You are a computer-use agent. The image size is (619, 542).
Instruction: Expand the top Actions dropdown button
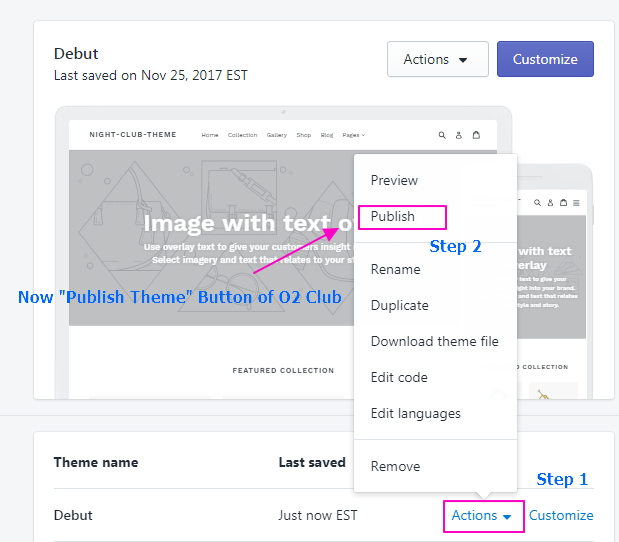pyautogui.click(x=437, y=60)
